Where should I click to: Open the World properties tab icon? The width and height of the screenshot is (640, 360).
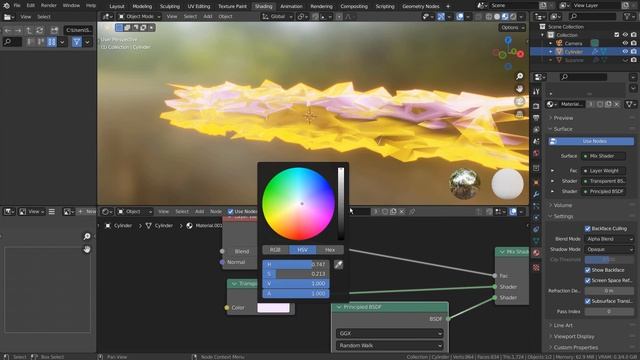[536, 153]
